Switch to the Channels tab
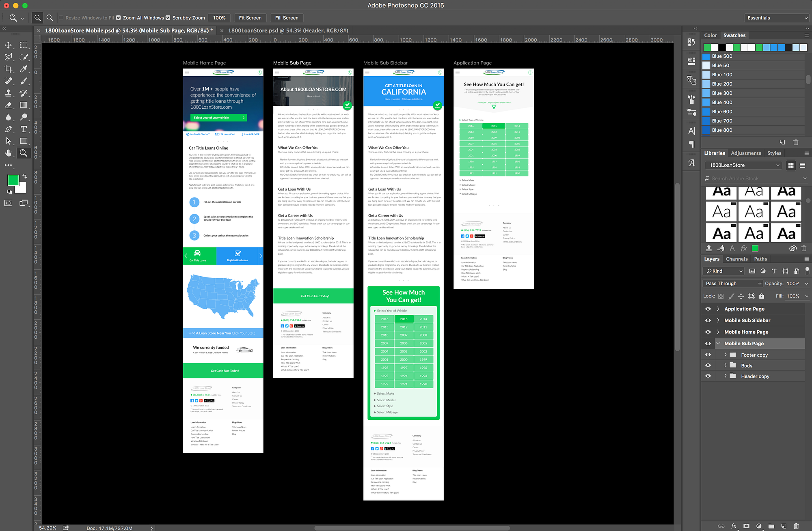812x531 pixels. click(736, 259)
